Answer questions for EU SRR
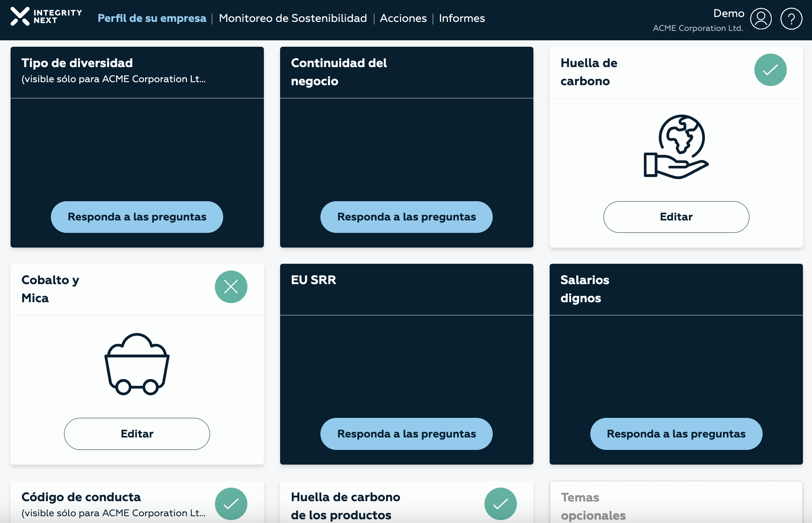 tap(406, 434)
